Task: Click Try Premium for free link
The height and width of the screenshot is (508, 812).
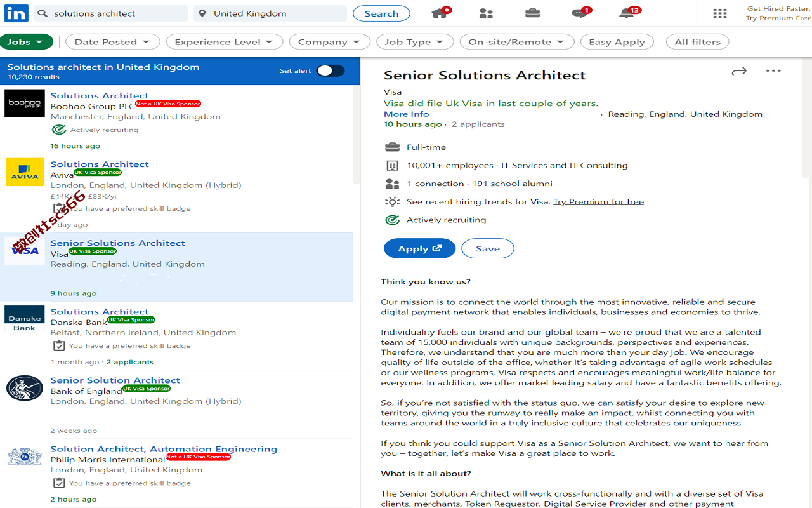Action: [x=598, y=201]
